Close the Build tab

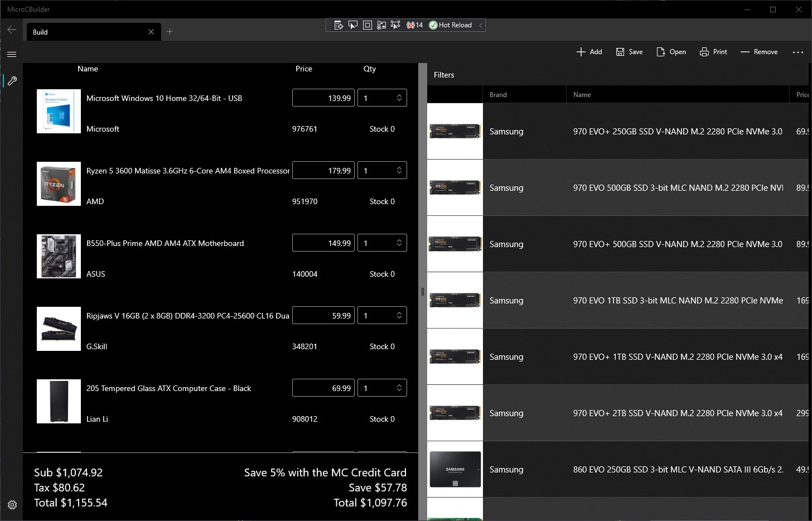click(x=151, y=32)
